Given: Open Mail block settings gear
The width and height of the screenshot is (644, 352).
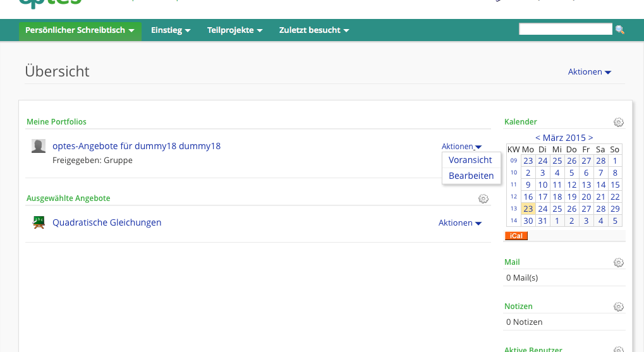Looking at the screenshot, I should click(619, 262).
